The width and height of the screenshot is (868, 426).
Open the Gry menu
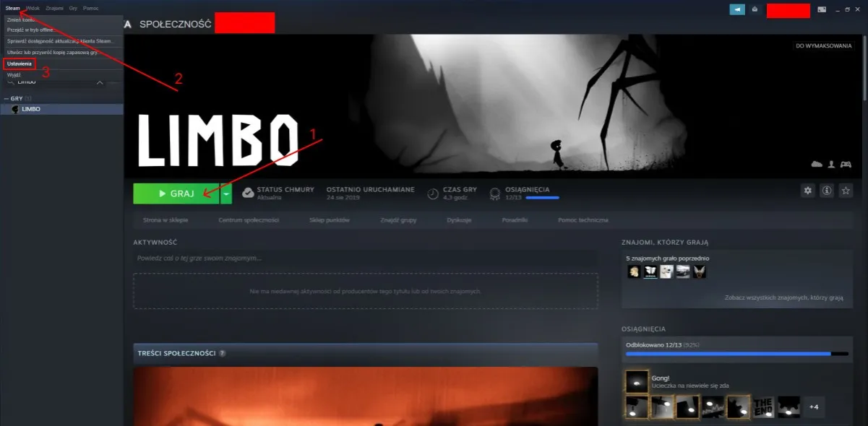73,8
